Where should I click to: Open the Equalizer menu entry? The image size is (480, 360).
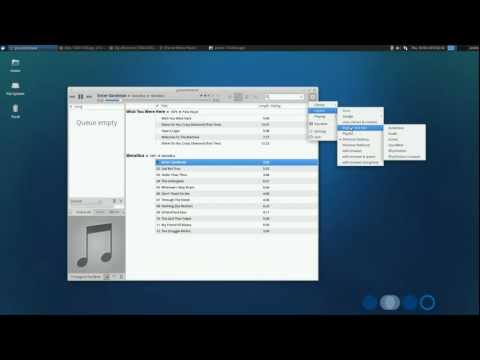click(322, 124)
